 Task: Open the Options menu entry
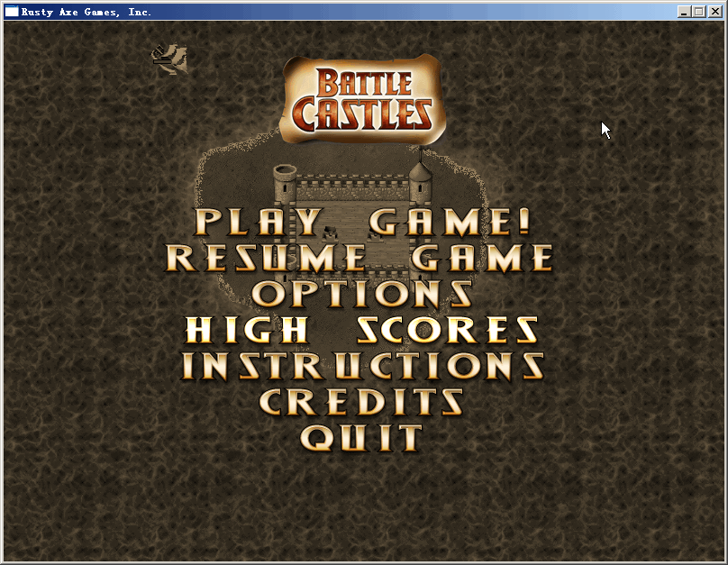coord(362,294)
